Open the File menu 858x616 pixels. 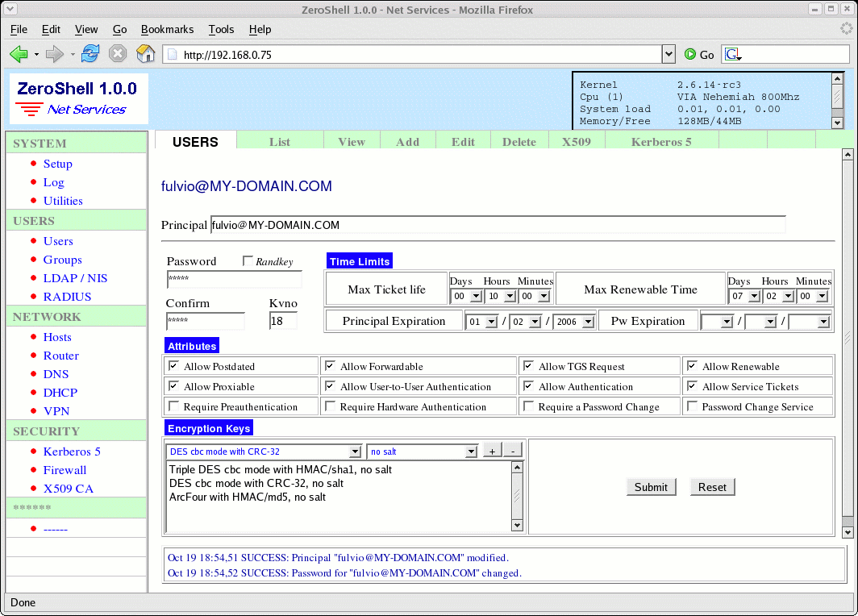click(x=19, y=30)
